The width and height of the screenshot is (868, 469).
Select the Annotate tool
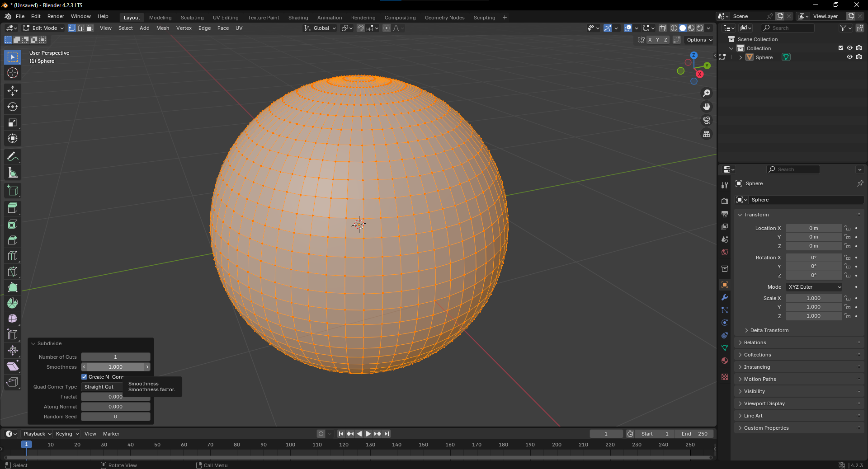pos(12,156)
